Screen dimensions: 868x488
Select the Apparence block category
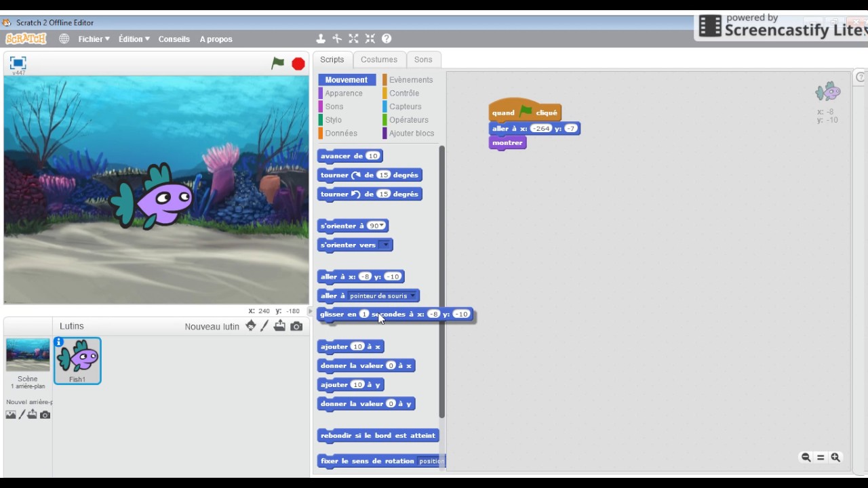(343, 93)
